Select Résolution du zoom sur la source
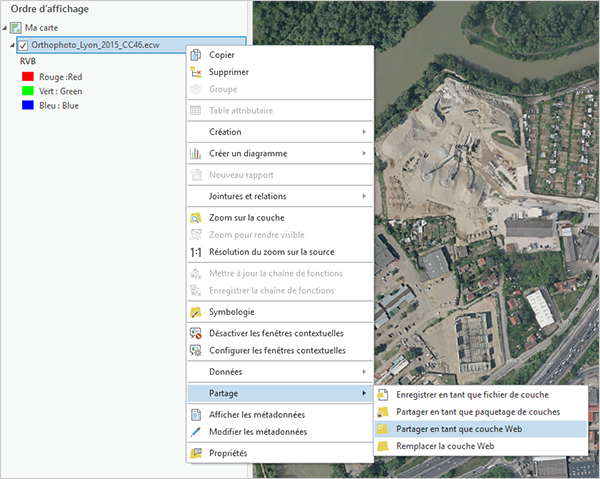This screenshot has width=600, height=479. [x=280, y=252]
